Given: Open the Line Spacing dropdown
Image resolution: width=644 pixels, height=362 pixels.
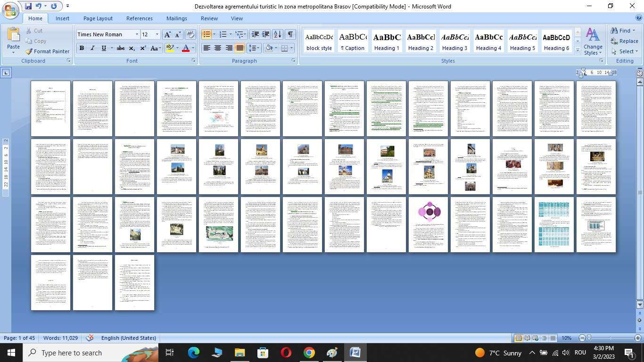Looking at the screenshot, I should [254, 48].
